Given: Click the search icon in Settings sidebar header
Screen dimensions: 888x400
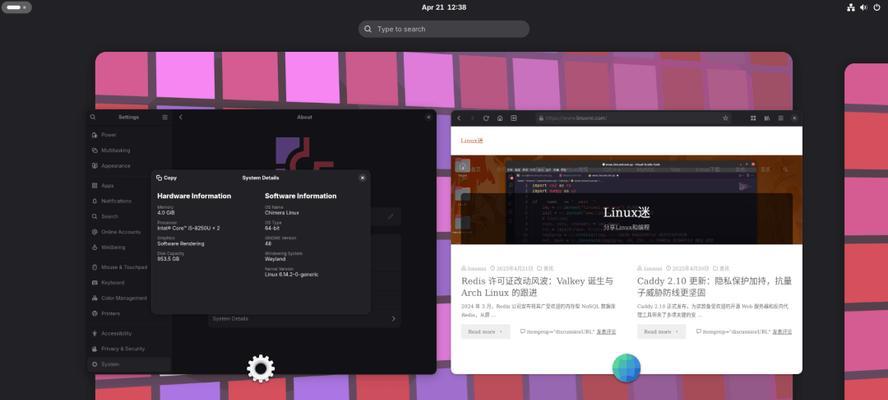Looking at the screenshot, I should (93, 117).
